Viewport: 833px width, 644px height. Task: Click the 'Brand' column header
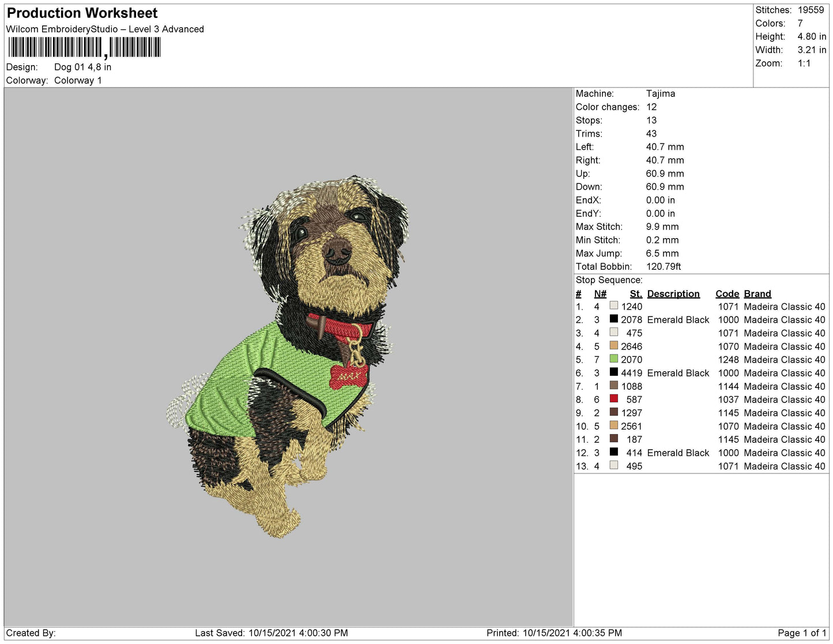757,293
